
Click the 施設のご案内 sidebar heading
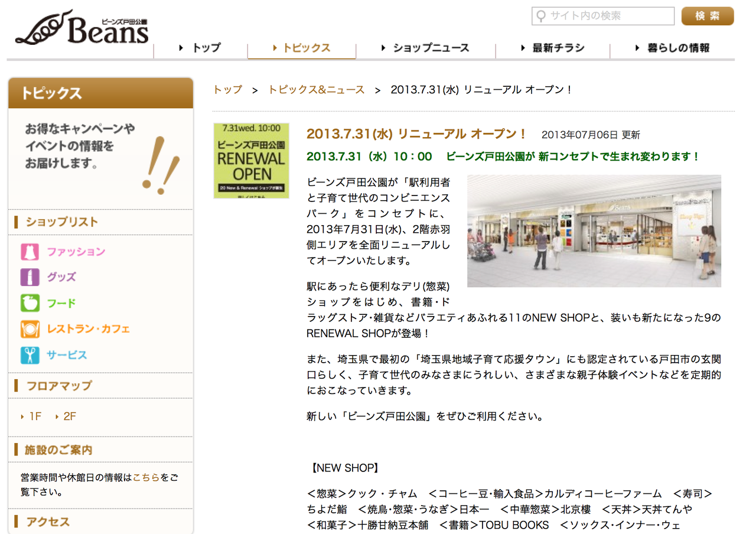tap(59, 450)
